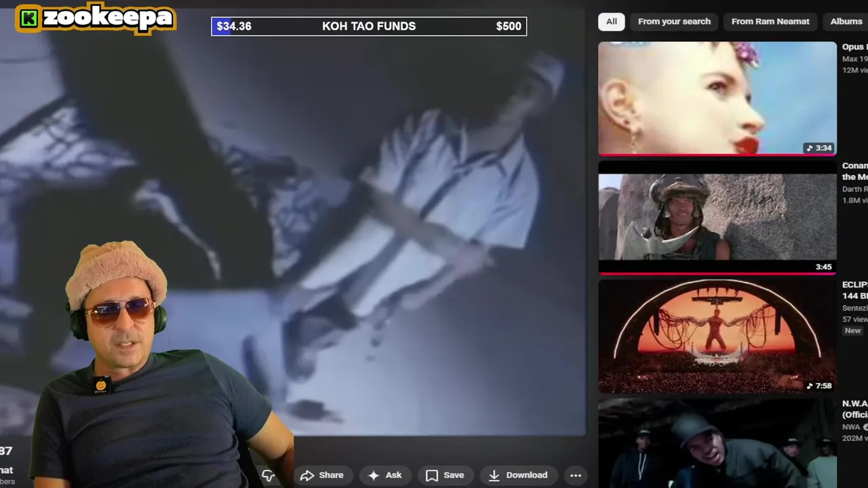
Task: Open the Conan video thumbnail
Action: pyautogui.click(x=717, y=218)
